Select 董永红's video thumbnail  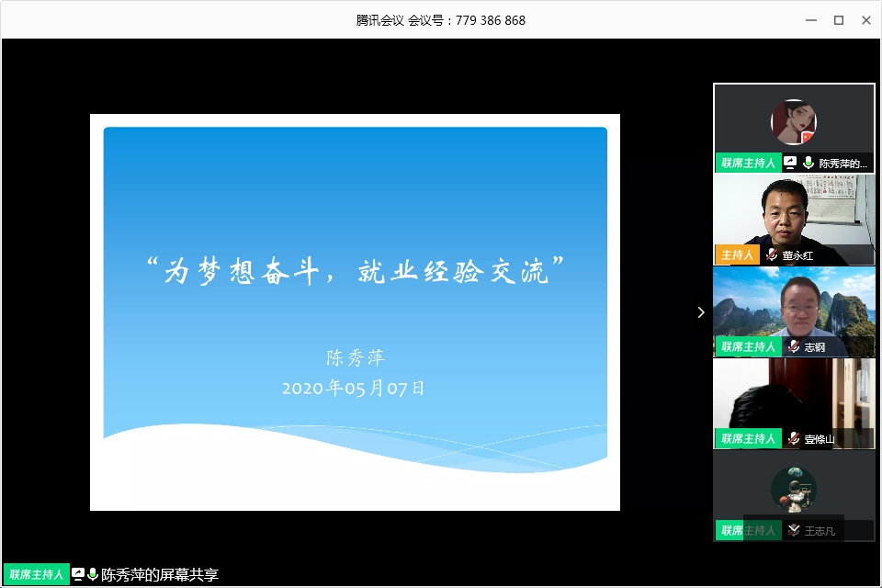coord(794,211)
